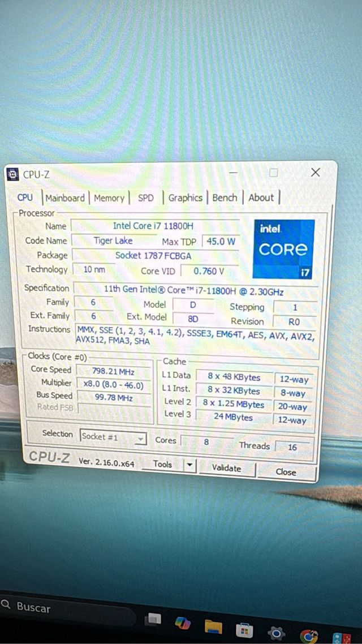The width and height of the screenshot is (362, 644).
Task: Click the L1 Inst. 8 x 32 KBytes value
Action: [x=234, y=390]
